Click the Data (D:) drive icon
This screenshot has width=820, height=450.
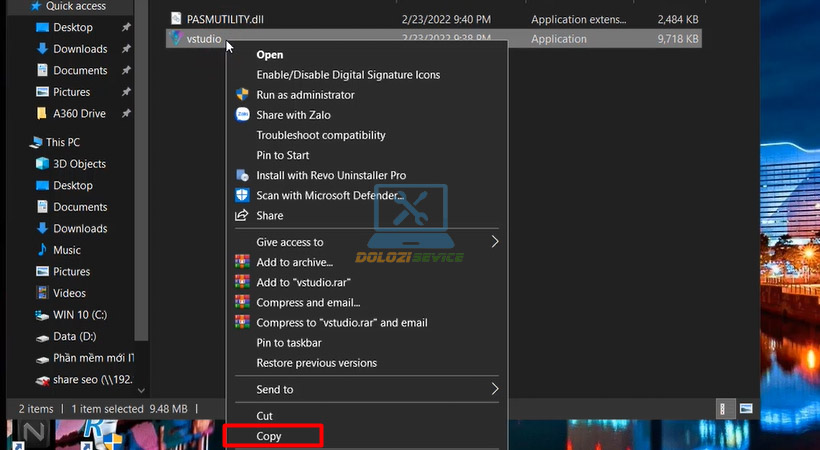click(42, 338)
